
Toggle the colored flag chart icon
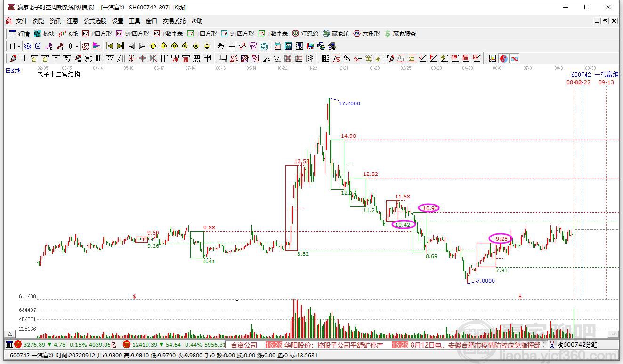click(96, 46)
